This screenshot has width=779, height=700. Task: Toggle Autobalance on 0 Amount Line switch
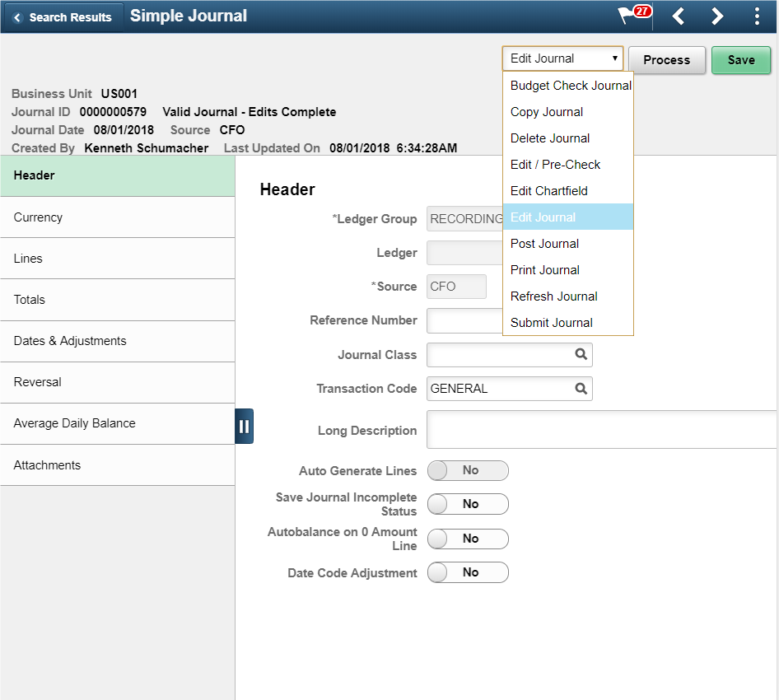coord(468,539)
